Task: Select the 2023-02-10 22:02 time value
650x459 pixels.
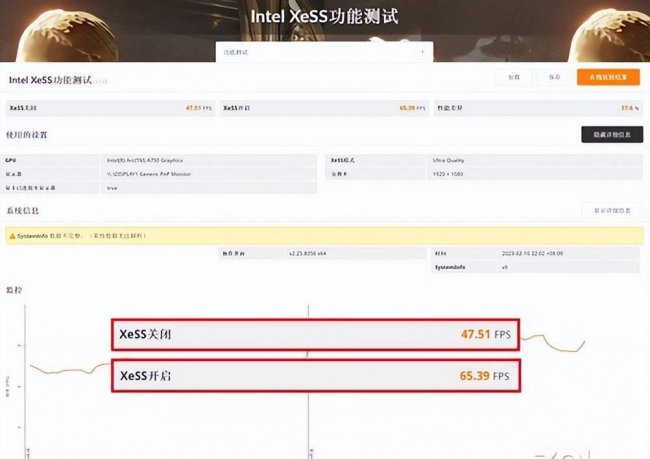Action: point(532,253)
